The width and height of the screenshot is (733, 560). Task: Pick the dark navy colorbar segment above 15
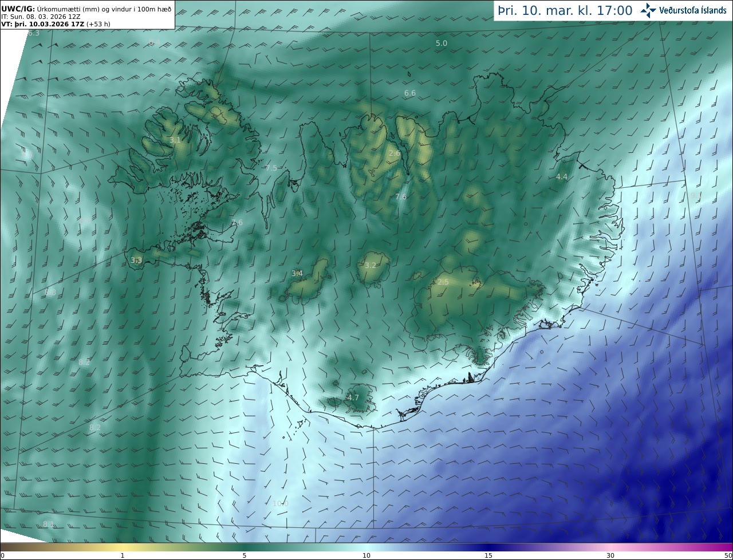point(488,547)
